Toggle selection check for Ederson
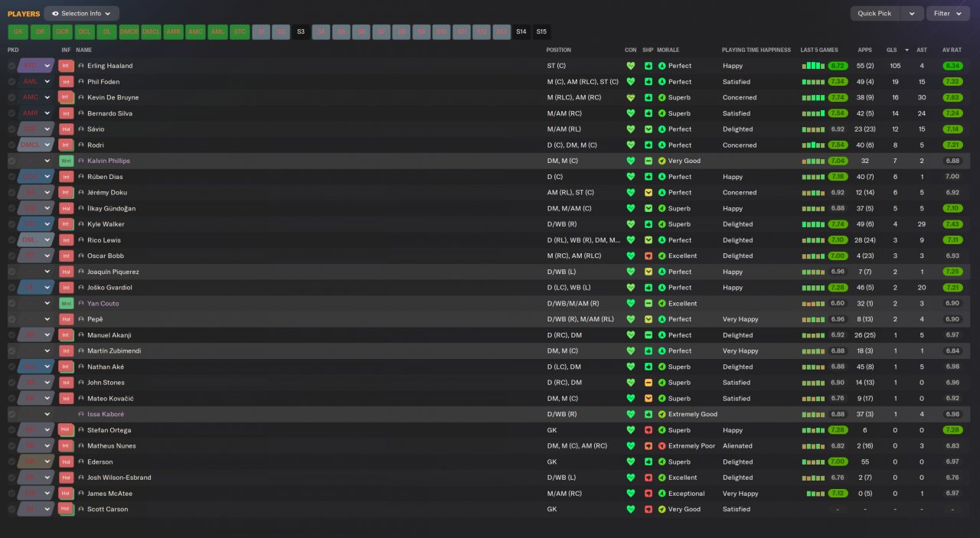Image resolution: width=980 pixels, height=538 pixels. [11, 461]
